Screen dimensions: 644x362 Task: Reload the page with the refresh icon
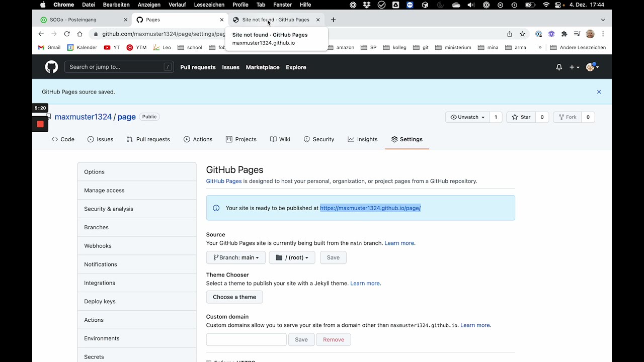[67, 34]
